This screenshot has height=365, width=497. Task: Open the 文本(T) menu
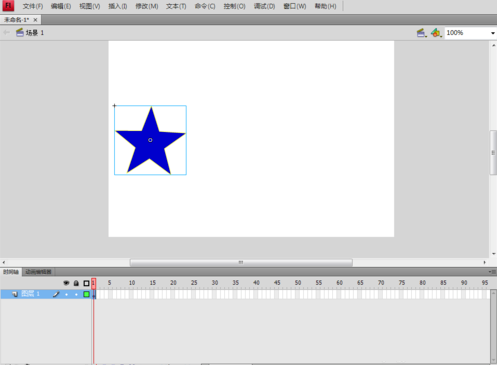(176, 6)
